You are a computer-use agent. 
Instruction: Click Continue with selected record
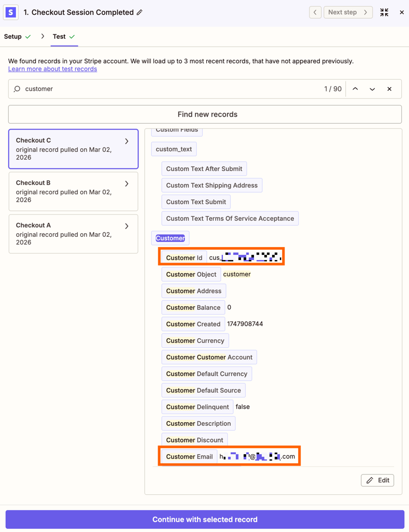[x=205, y=519]
